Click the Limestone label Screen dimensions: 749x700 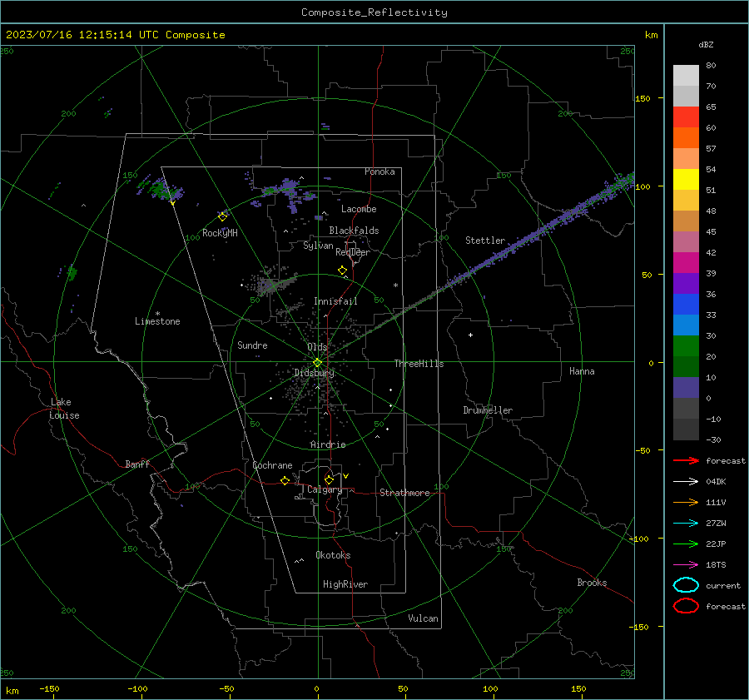(157, 321)
